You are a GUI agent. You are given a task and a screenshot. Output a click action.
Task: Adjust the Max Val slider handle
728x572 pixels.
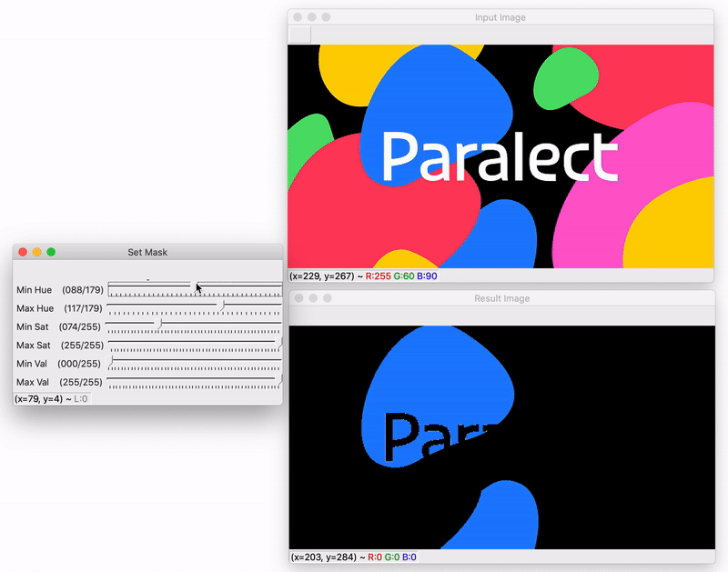pyautogui.click(x=280, y=379)
